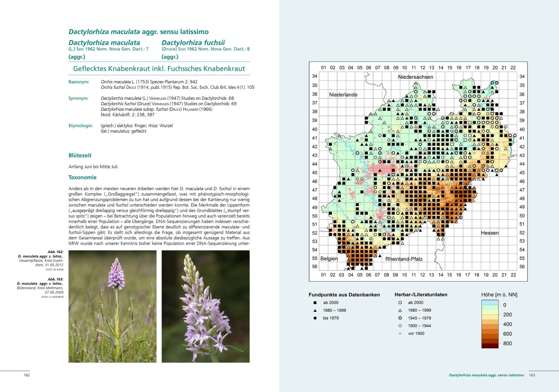This screenshot has height=392, width=559.
Task: Open the whole-plant orchid photo in the meadow
Action: coord(112,306)
